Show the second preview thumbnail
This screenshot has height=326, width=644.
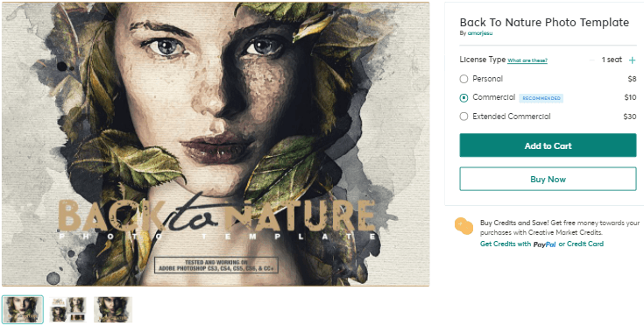(x=67, y=309)
